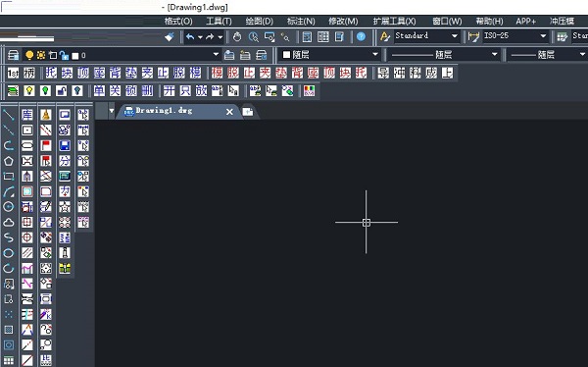The width and height of the screenshot is (588, 367).
Task: Expand the layer list dropdown arrow
Action: point(216,55)
